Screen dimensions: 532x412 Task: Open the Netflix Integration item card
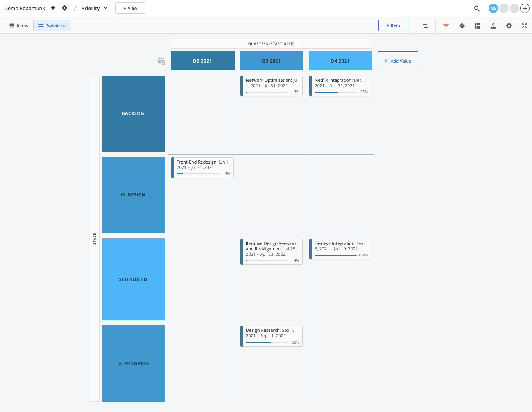coord(340,86)
